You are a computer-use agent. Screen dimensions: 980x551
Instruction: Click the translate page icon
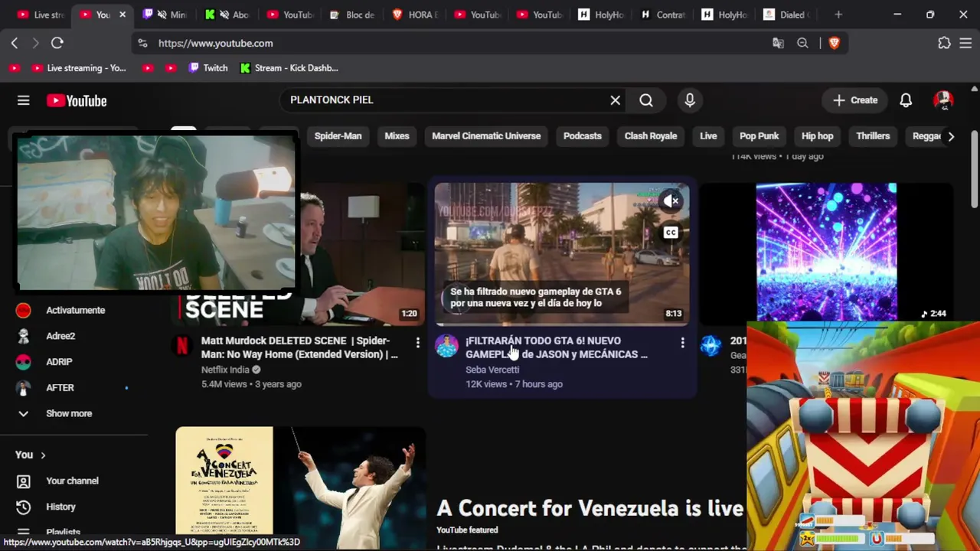point(778,44)
